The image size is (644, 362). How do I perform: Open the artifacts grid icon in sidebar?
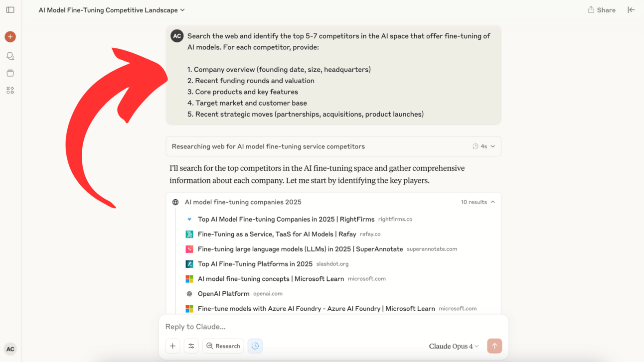pos(10,90)
